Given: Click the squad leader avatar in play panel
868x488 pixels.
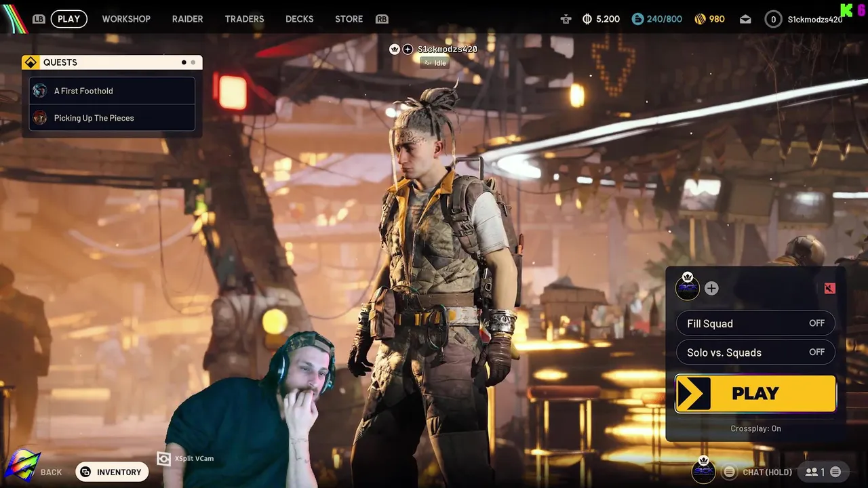Looking at the screenshot, I should click(687, 288).
